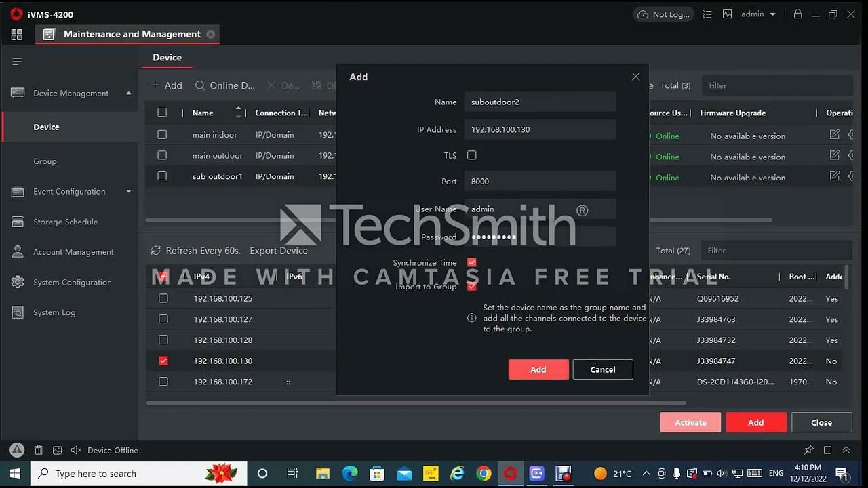Sort devices by Name column arrows

[x=238, y=113]
